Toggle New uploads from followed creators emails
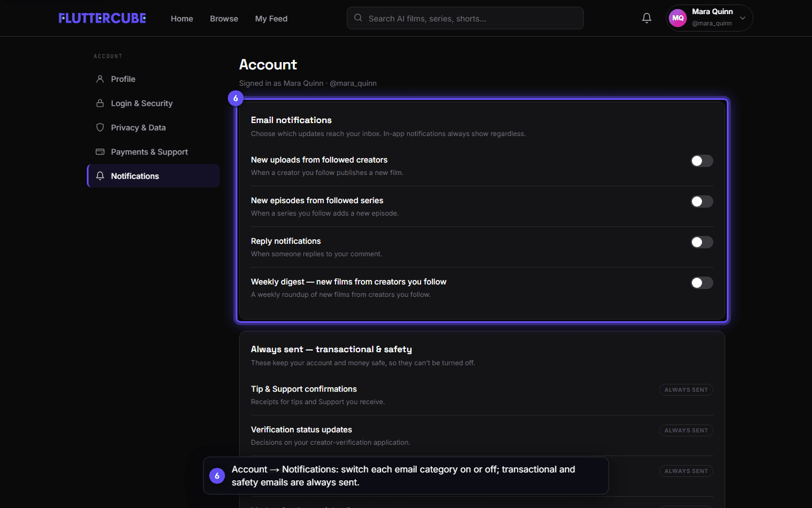 [x=702, y=161]
